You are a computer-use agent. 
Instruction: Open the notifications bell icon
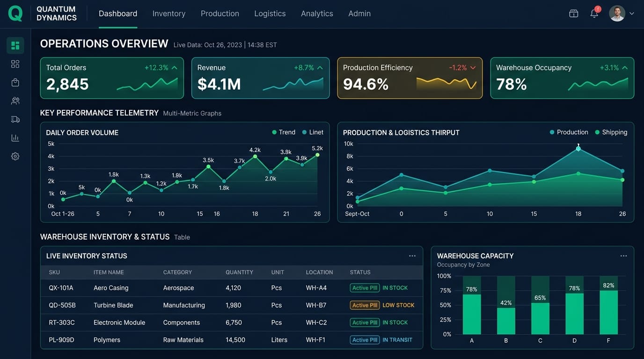[594, 14]
